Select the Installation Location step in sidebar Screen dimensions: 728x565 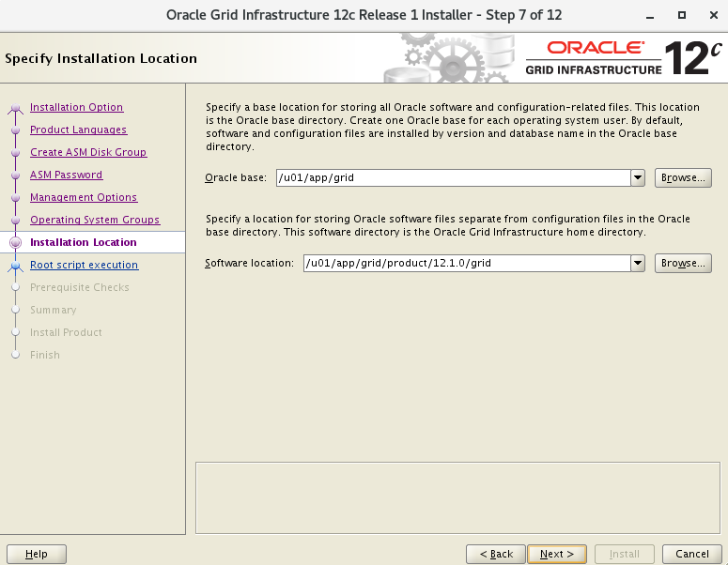[83, 242]
